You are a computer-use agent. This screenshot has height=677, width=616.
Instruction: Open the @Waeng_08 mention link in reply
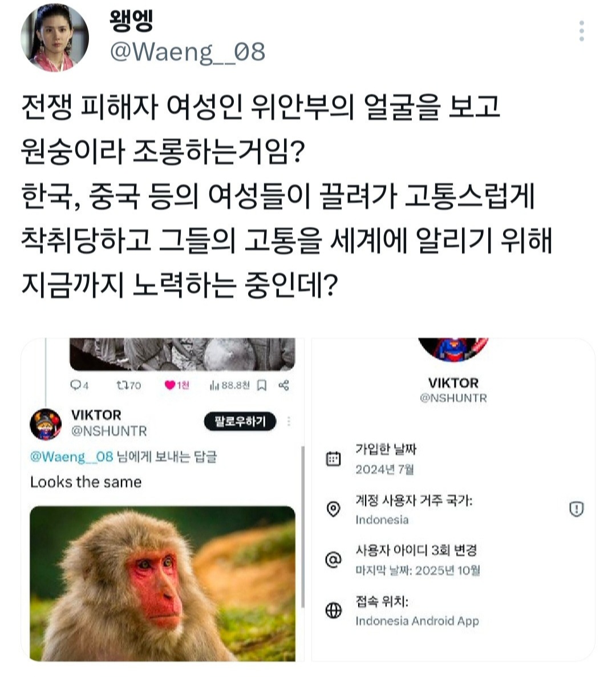click(72, 457)
